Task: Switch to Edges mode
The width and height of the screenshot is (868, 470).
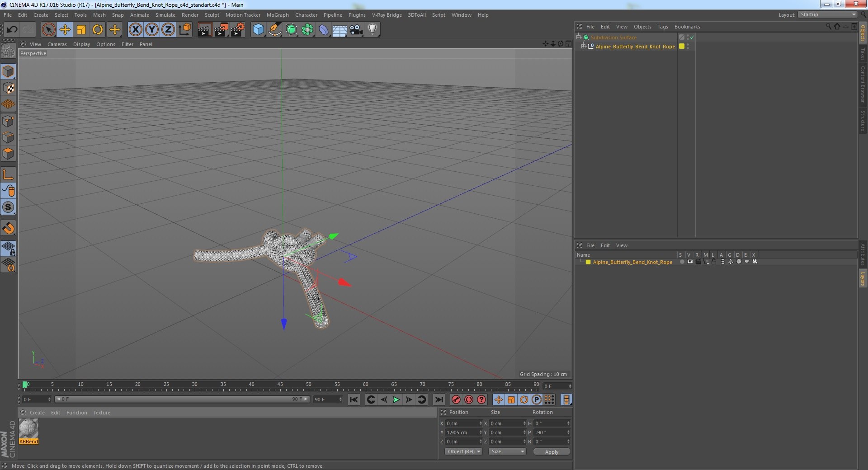Action: click(8, 137)
